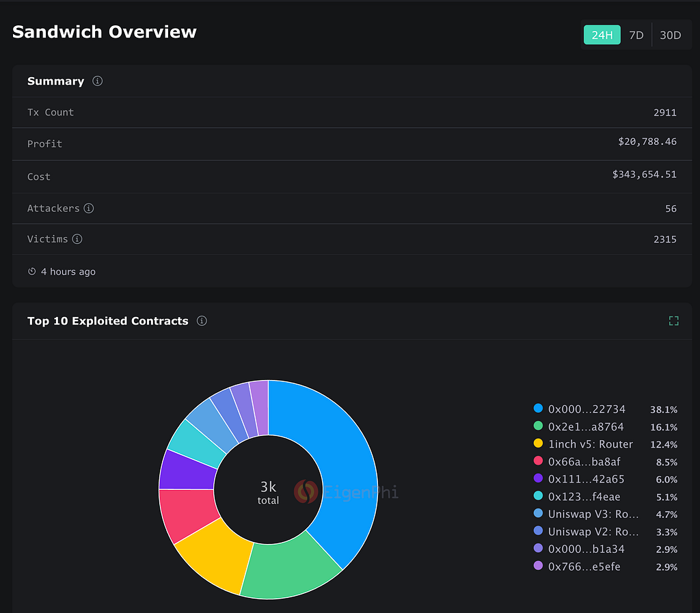
Task: Click the 3.3% legend percentage
Action: (667, 532)
